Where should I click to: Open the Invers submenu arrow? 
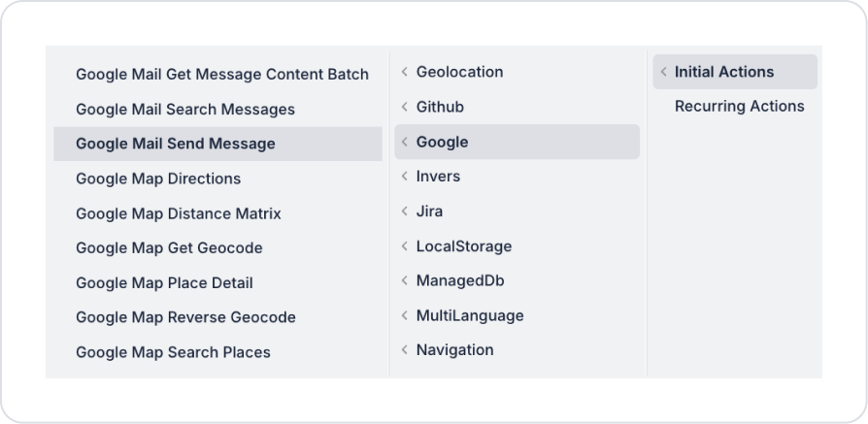pos(405,177)
